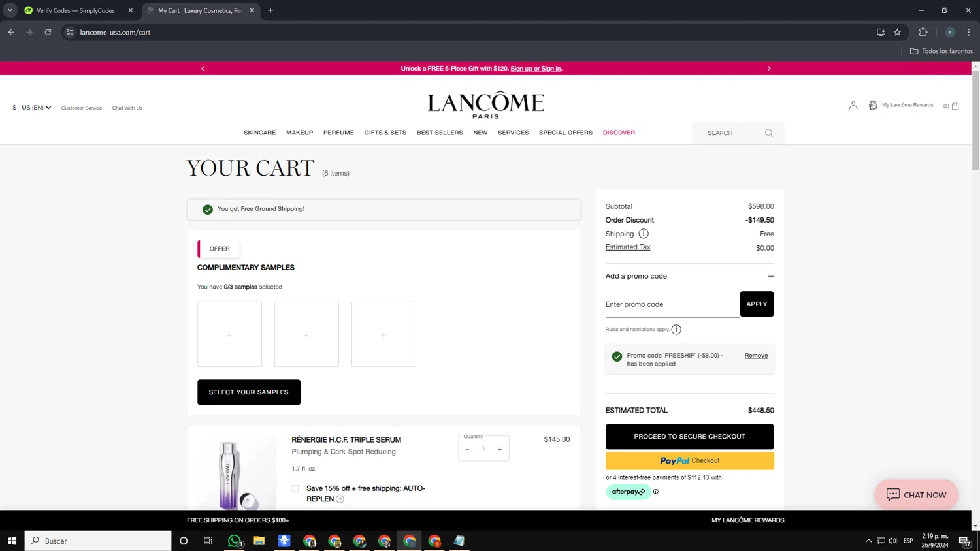Screen dimensions: 980x551
Task: Open the Chrome three-dot menu
Action: point(969,32)
